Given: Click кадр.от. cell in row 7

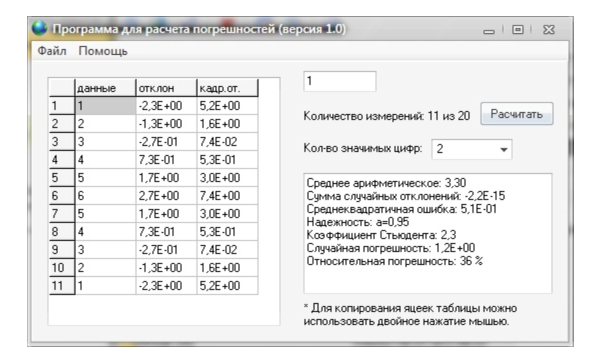Looking at the screenshot, I should pyautogui.click(x=227, y=213).
